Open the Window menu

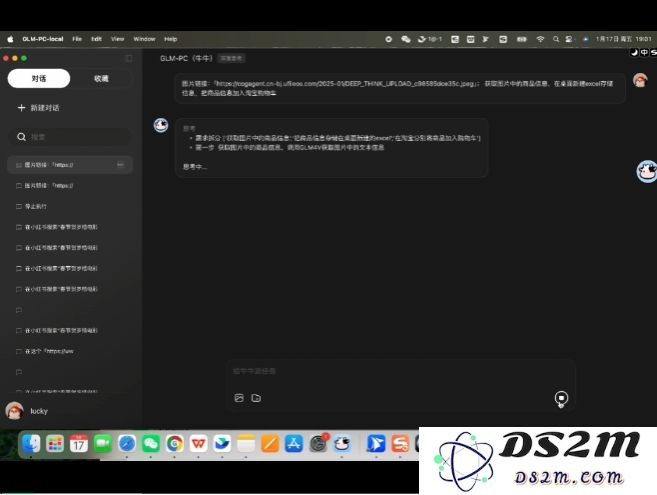click(144, 39)
